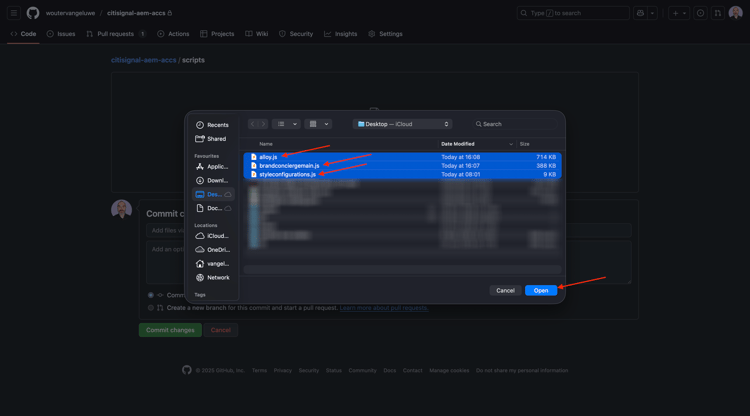Select create new branch radio option
Screen dimensions: 750x416
click(151, 308)
